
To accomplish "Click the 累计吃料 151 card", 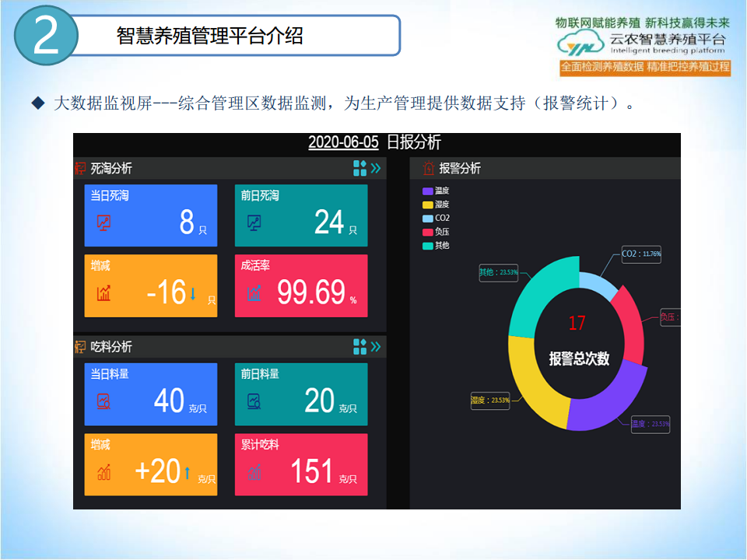I will [x=301, y=464].
